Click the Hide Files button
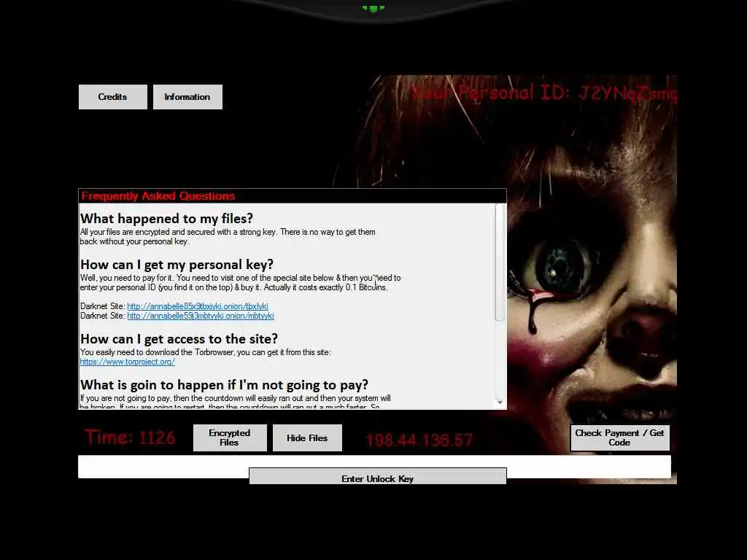This screenshot has height=560, width=747. point(307,437)
